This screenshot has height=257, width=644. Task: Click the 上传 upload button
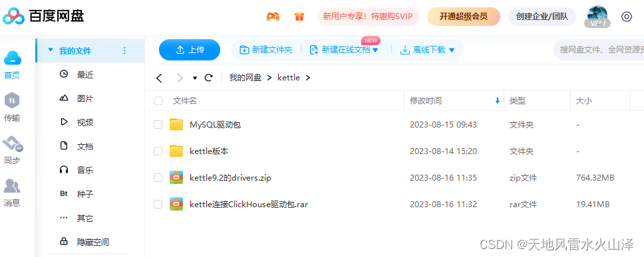click(x=190, y=50)
